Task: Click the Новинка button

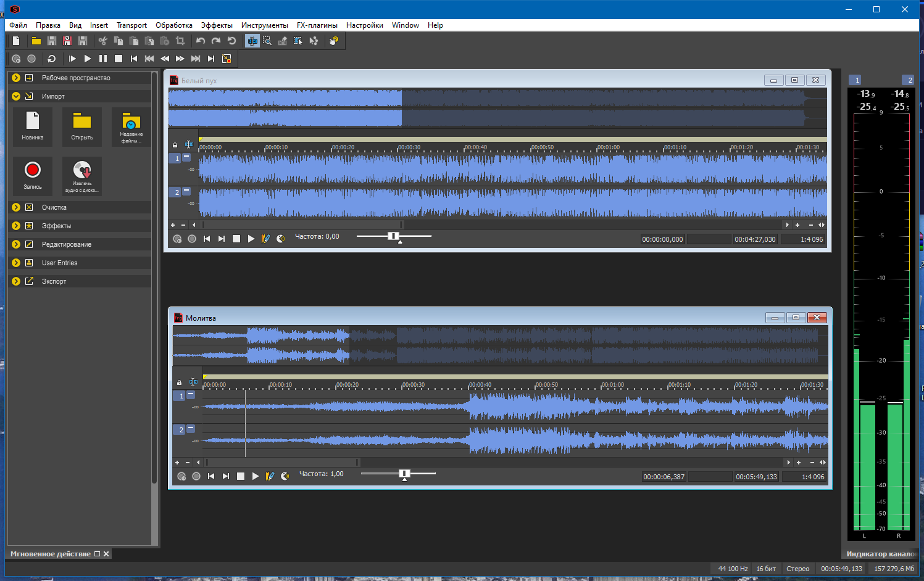Action: 33,126
